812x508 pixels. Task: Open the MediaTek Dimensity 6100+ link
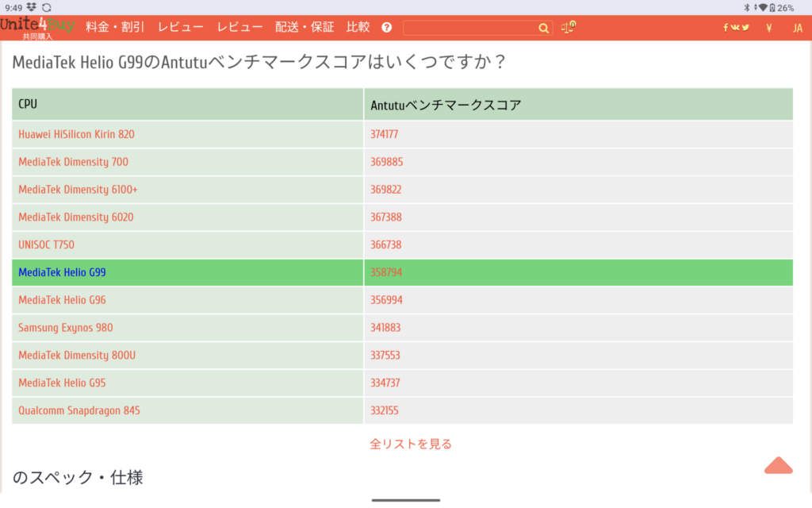78,189
